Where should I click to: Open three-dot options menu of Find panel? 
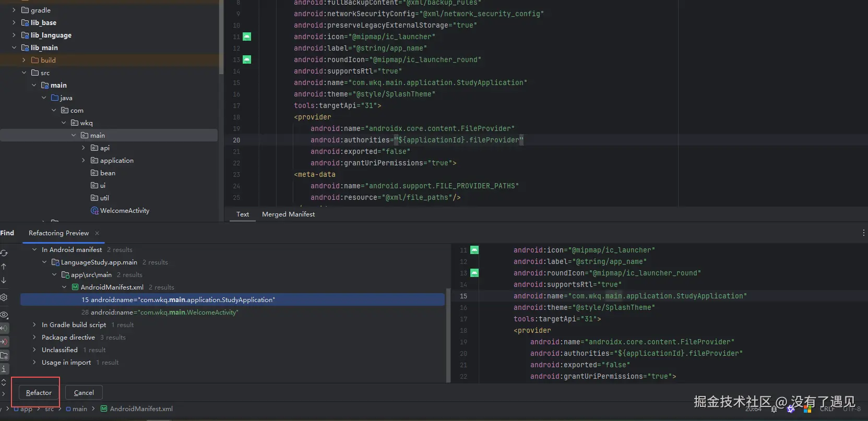pos(863,233)
